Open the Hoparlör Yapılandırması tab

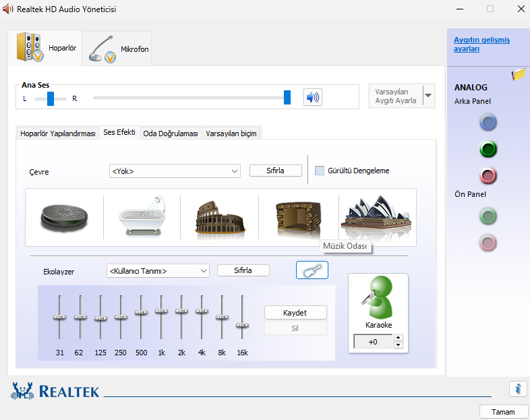(x=58, y=133)
